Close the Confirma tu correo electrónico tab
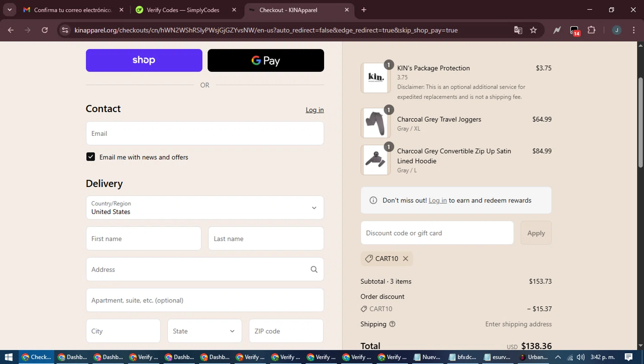 [122, 10]
